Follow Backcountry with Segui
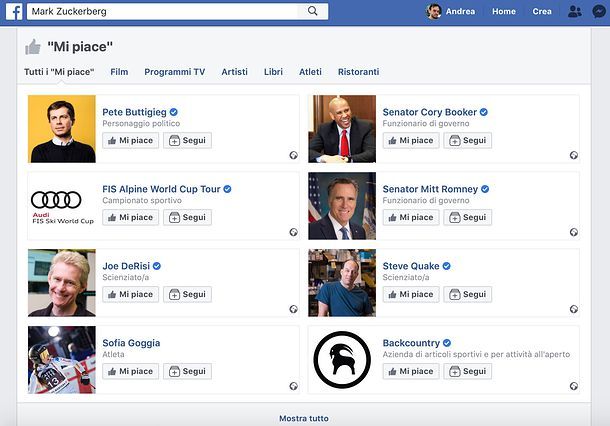This screenshot has width=610, height=426. [468, 372]
